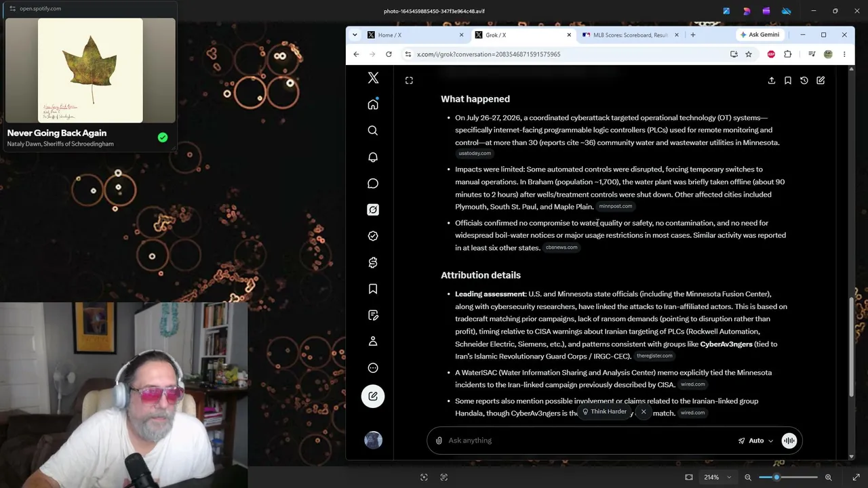Close the Home / X tab
Image resolution: width=868 pixels, height=488 pixels.
462,35
